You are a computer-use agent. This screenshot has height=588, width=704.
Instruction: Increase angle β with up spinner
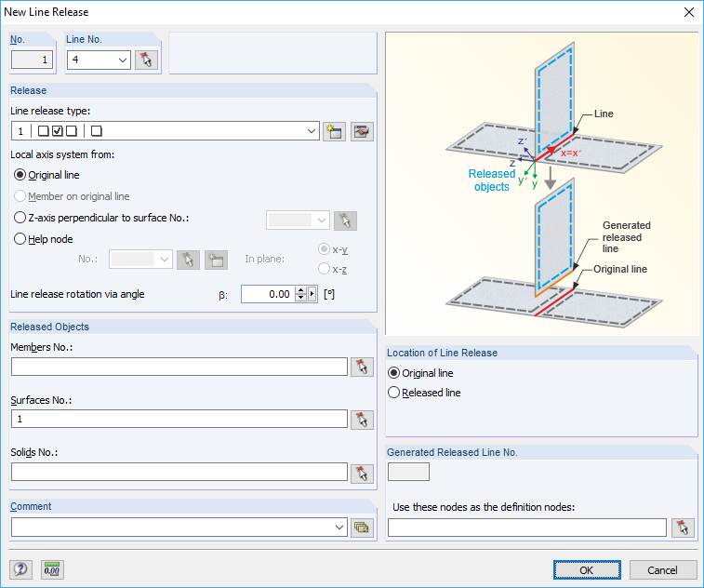(301, 290)
